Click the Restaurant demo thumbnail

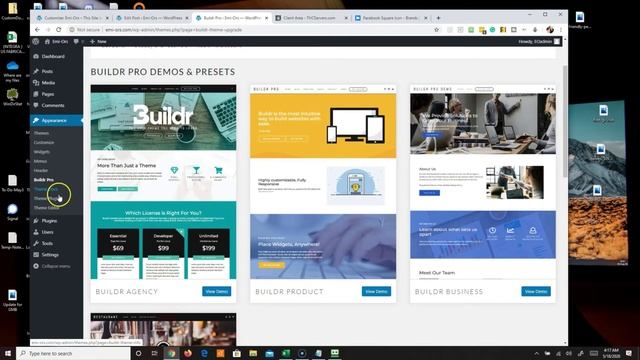(x=163, y=329)
